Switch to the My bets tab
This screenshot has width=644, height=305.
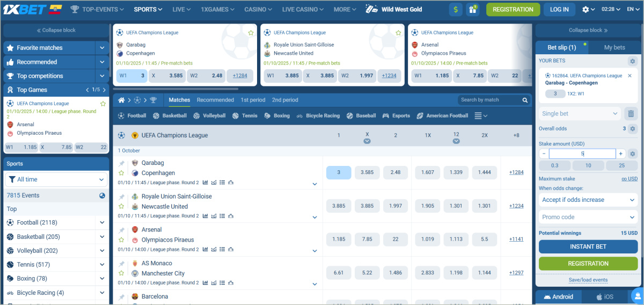click(x=614, y=47)
